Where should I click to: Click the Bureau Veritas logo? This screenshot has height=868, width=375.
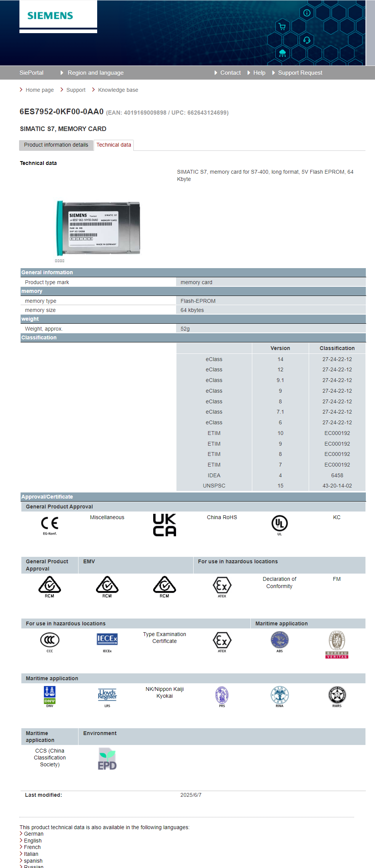click(x=337, y=644)
